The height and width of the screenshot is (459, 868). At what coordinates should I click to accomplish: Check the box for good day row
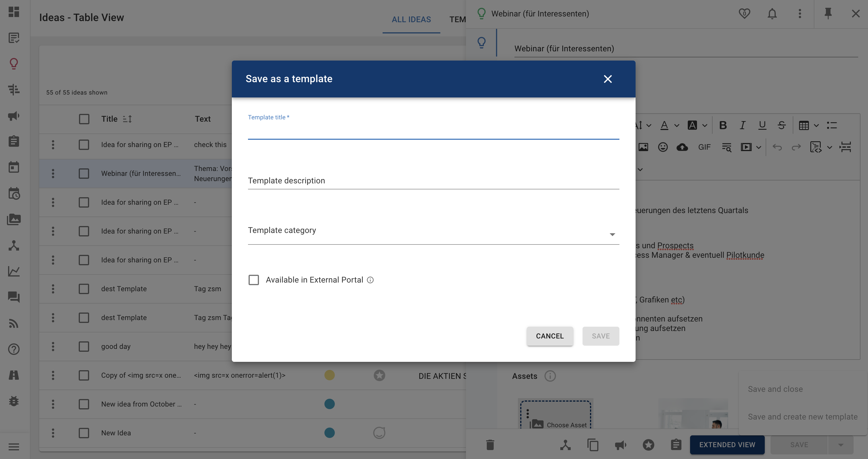coord(84,347)
